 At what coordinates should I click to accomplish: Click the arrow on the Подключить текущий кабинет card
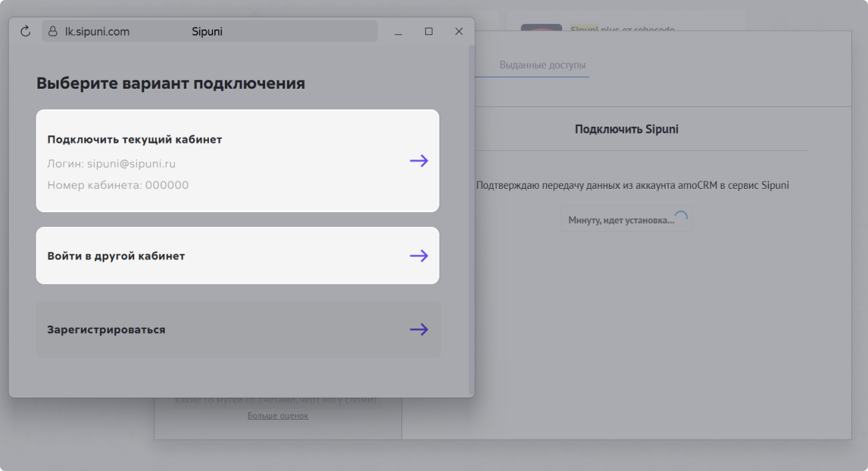click(x=419, y=161)
